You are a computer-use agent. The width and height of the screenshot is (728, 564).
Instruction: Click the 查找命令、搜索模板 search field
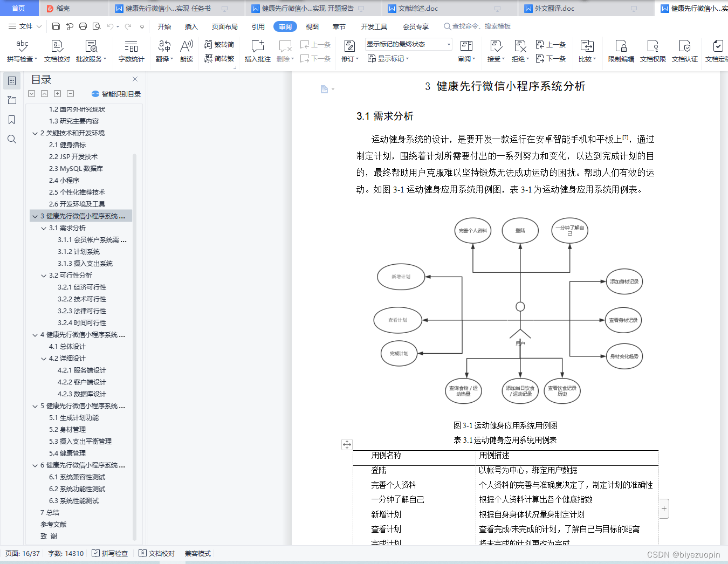click(477, 26)
